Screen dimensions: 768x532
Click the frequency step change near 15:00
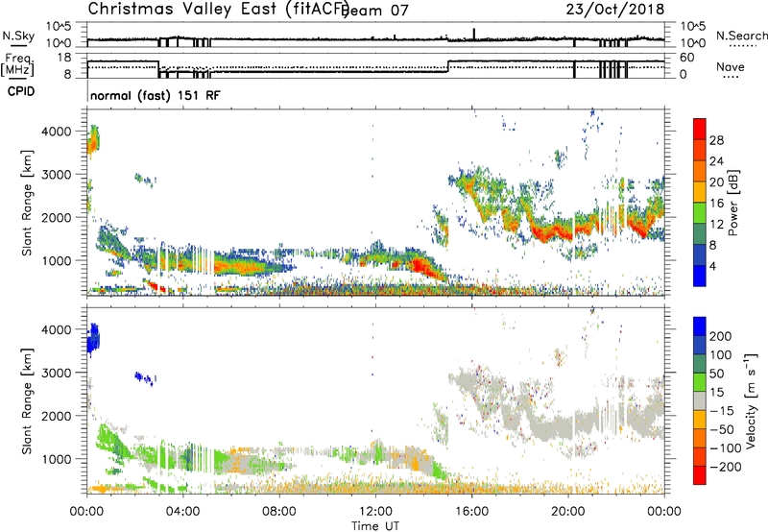(x=447, y=66)
